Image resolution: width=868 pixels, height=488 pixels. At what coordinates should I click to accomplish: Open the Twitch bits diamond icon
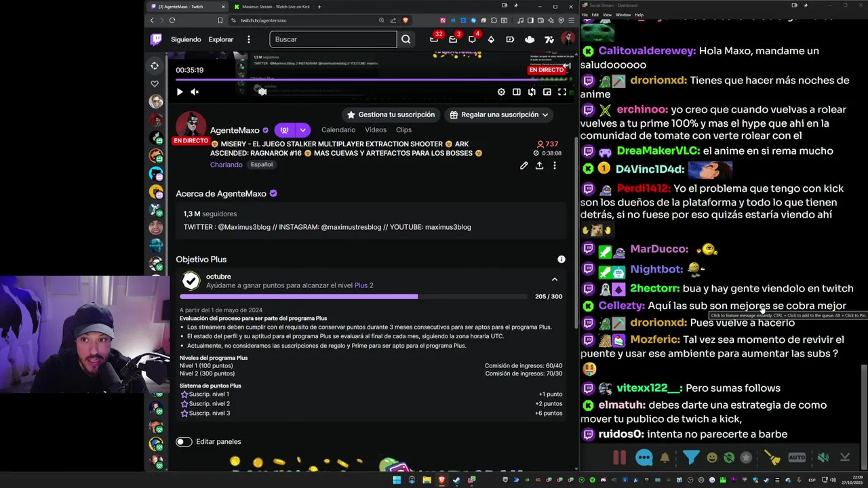(x=491, y=39)
